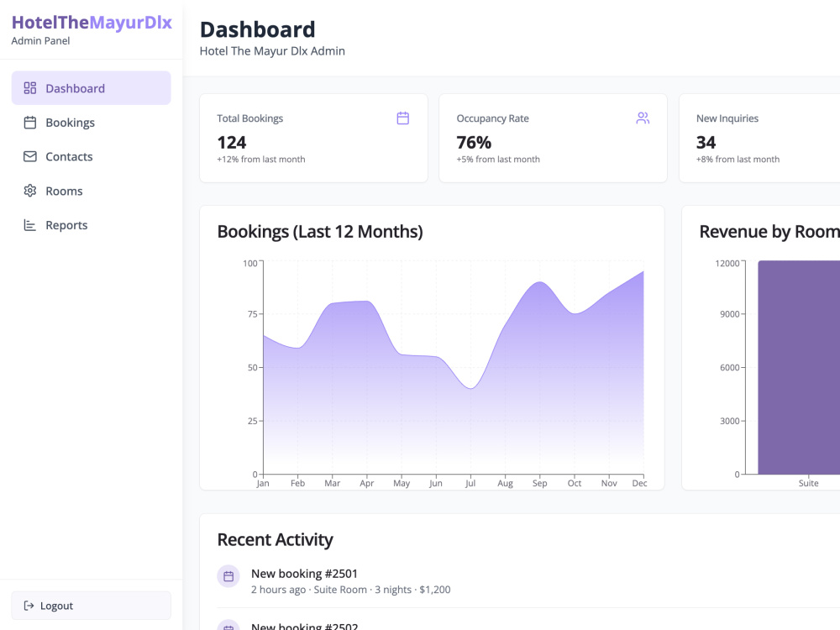Open the Reports section

click(91, 225)
